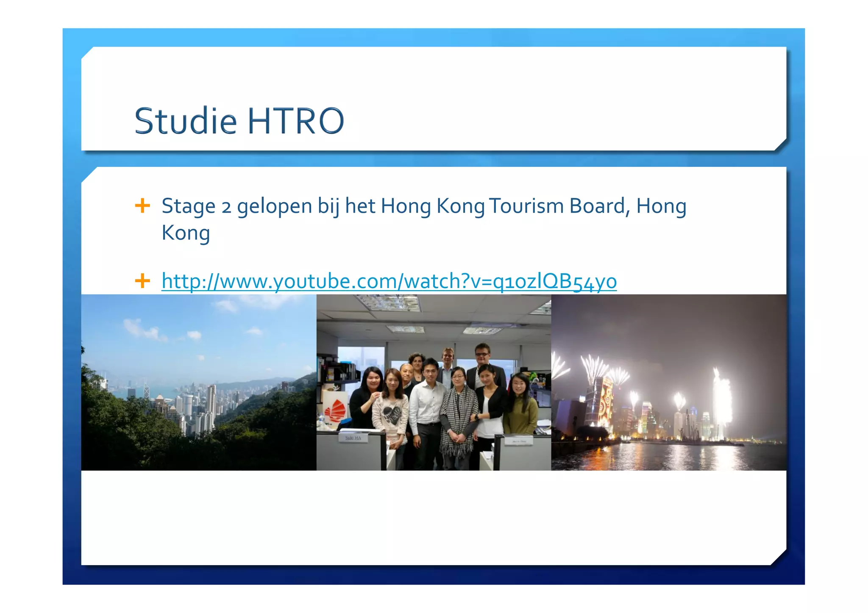
Task: Select the 'Studie HTRO' slide title
Action: click(x=239, y=121)
